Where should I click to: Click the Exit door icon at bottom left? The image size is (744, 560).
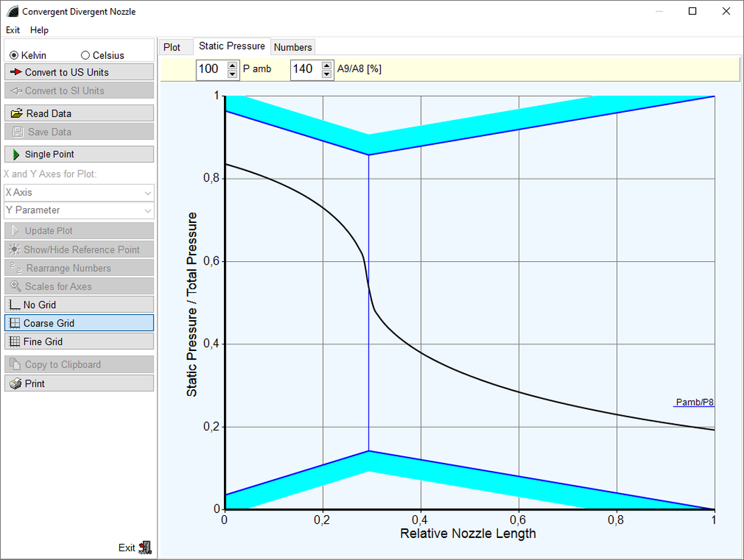click(145, 547)
